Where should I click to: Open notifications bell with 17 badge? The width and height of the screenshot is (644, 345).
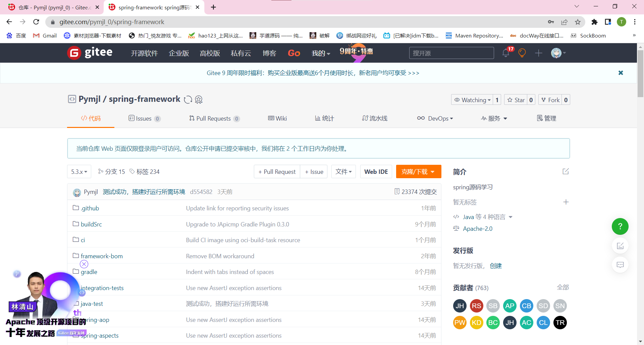506,53
